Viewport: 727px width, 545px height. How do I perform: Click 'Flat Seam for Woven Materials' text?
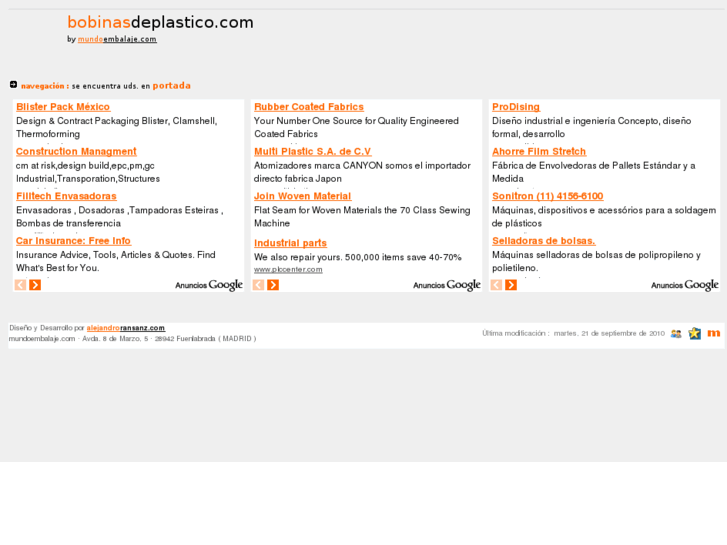[362, 217]
